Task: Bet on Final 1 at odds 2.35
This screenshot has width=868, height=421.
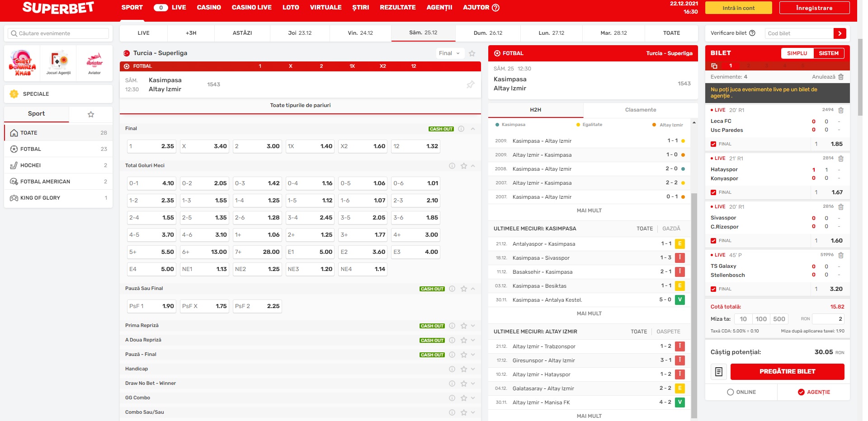Action: pos(151,146)
